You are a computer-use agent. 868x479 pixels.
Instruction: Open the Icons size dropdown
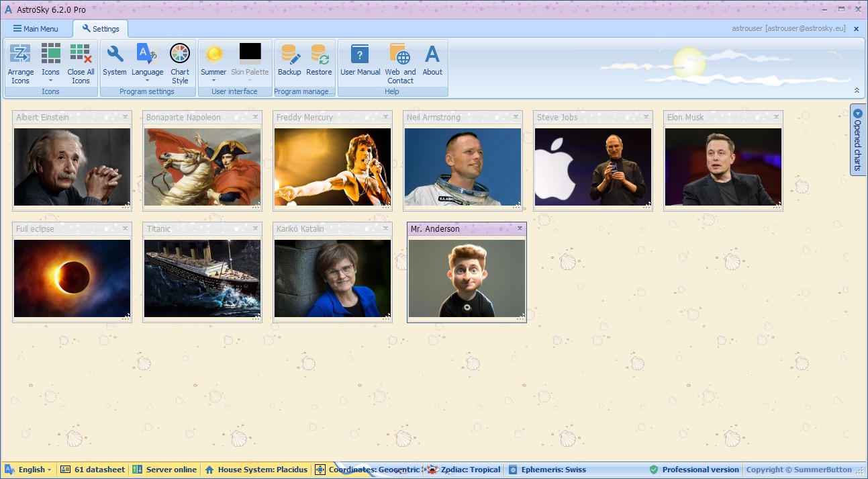[x=50, y=64]
